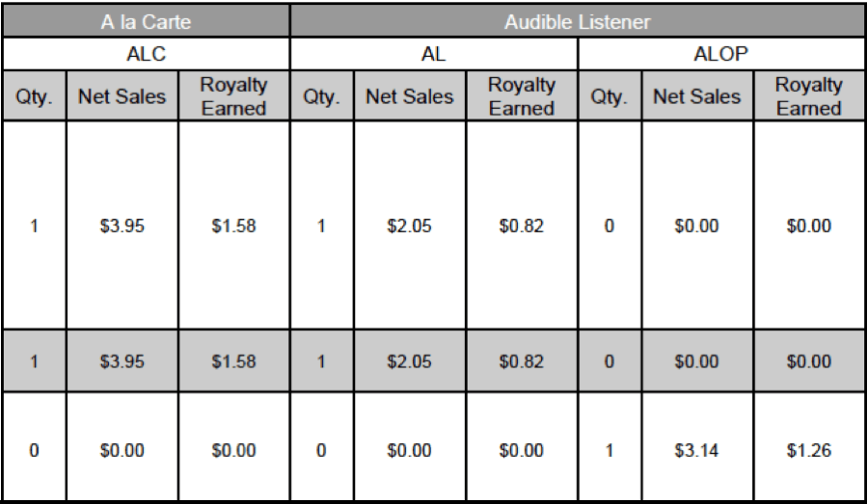This screenshot has height=504, width=868.
Task: Select ALOP Qty. value 1 in last row
Action: click(x=610, y=450)
